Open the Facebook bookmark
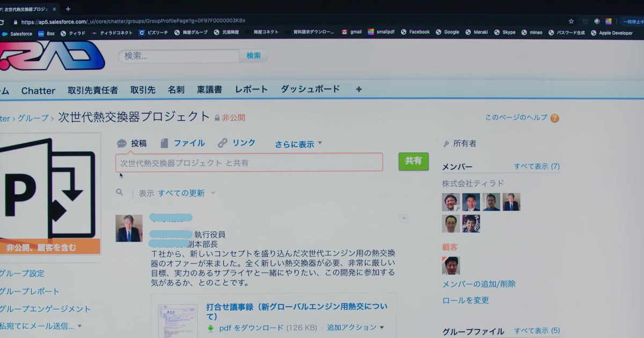The width and height of the screenshot is (644, 338). (x=415, y=32)
